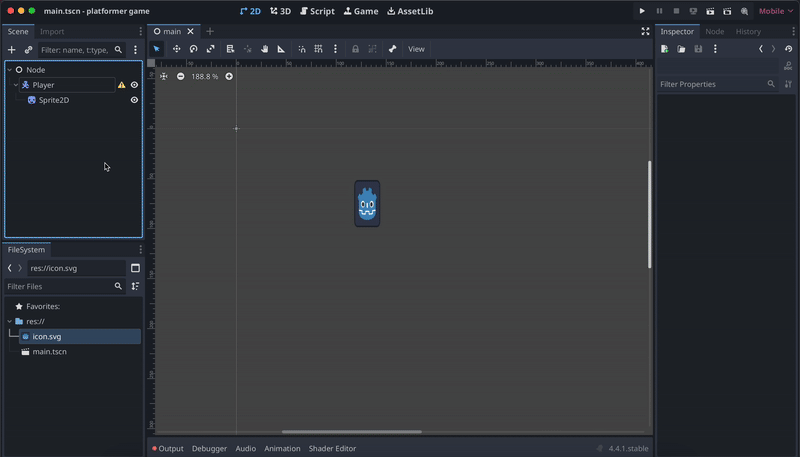Switch to the Script workspace
This screenshot has width=800, height=457.
coord(318,11)
